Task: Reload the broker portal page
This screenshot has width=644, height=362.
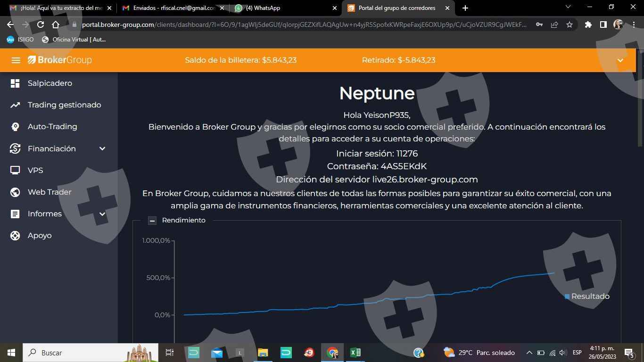Action: [41, 25]
